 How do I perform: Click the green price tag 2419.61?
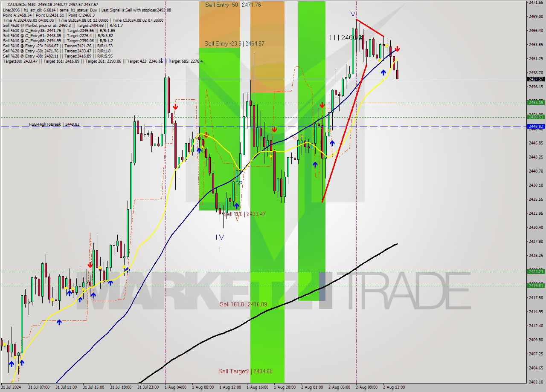(x=536, y=285)
